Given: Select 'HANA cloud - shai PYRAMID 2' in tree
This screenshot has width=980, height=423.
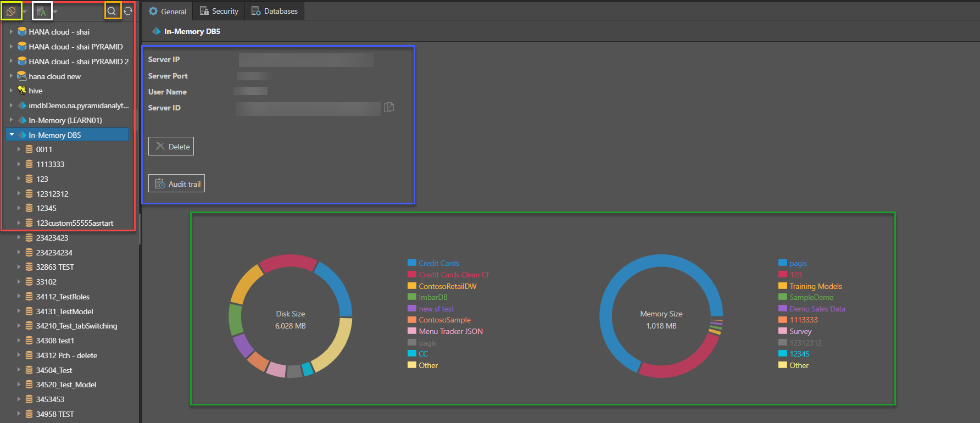Looking at the screenshot, I should point(79,62).
